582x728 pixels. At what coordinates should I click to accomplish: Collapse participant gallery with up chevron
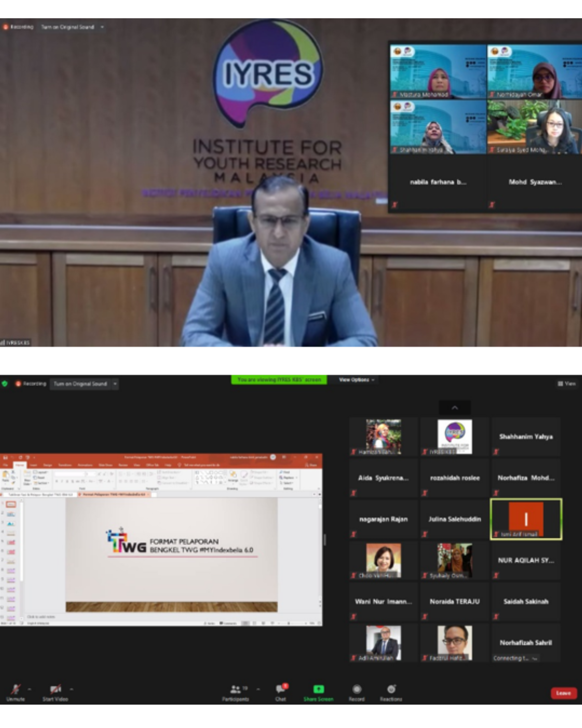coord(454,408)
